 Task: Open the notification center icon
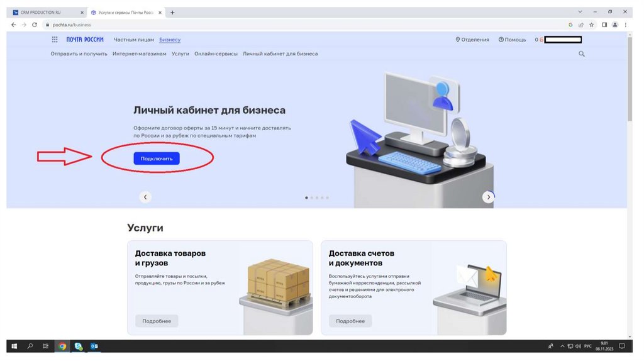(622, 346)
